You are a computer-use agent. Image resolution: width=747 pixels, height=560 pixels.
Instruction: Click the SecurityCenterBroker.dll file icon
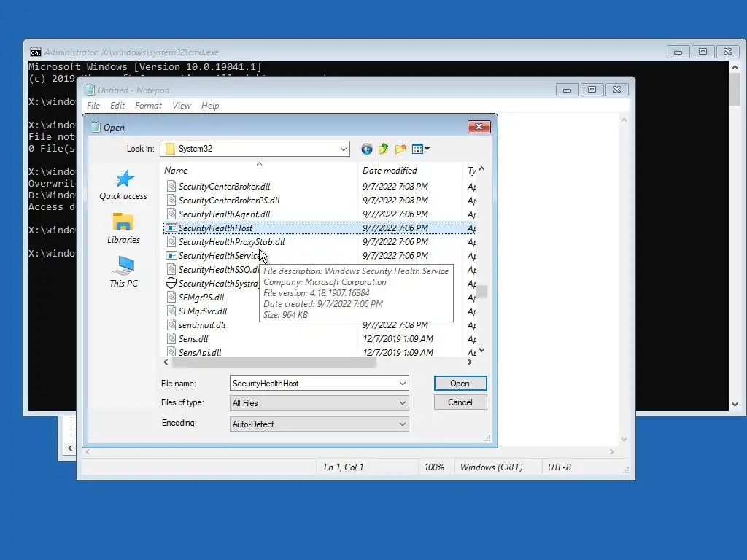click(171, 186)
